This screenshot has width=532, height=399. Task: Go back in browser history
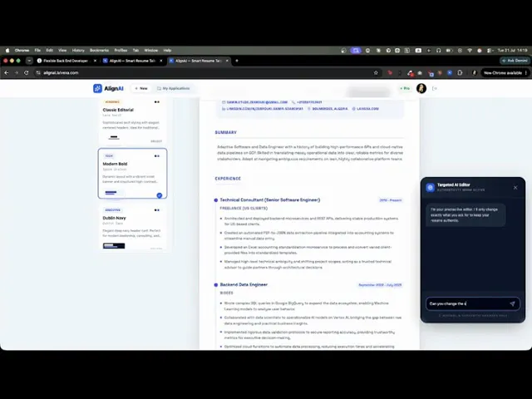tap(7, 72)
